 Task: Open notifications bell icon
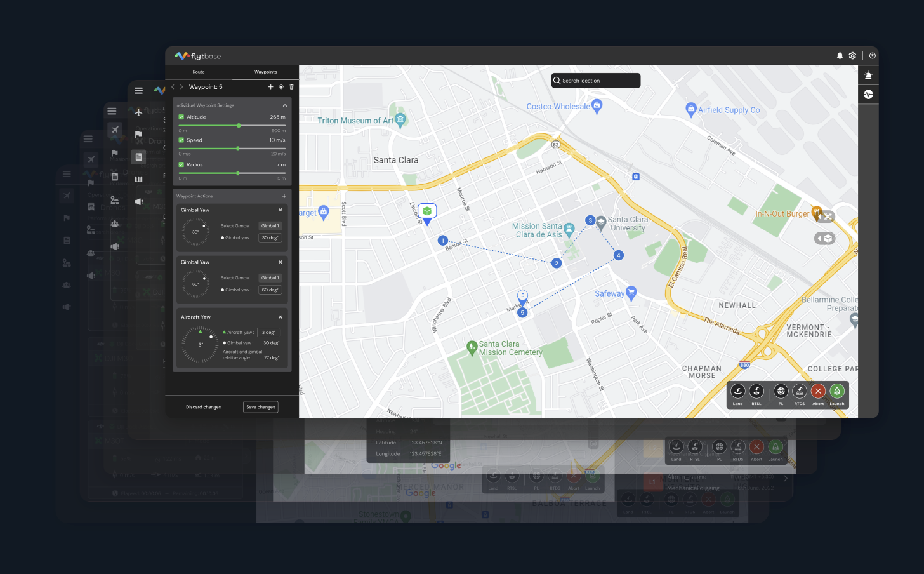coord(840,56)
